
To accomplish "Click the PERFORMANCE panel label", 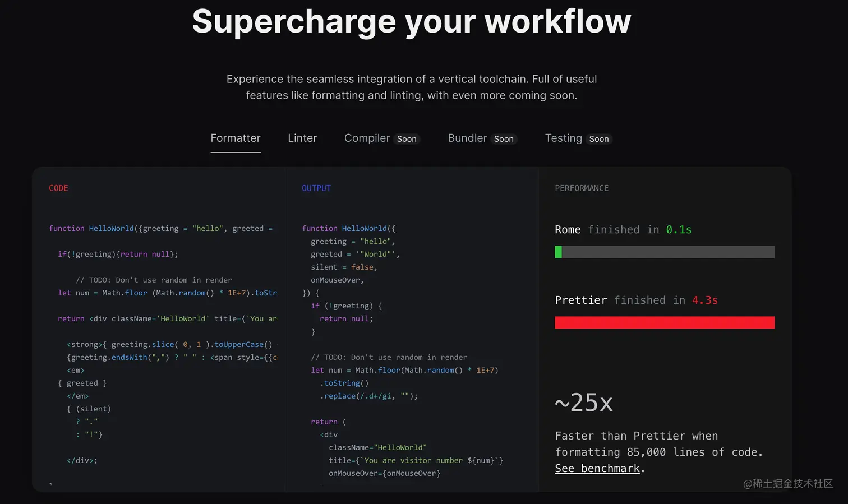I will point(582,188).
